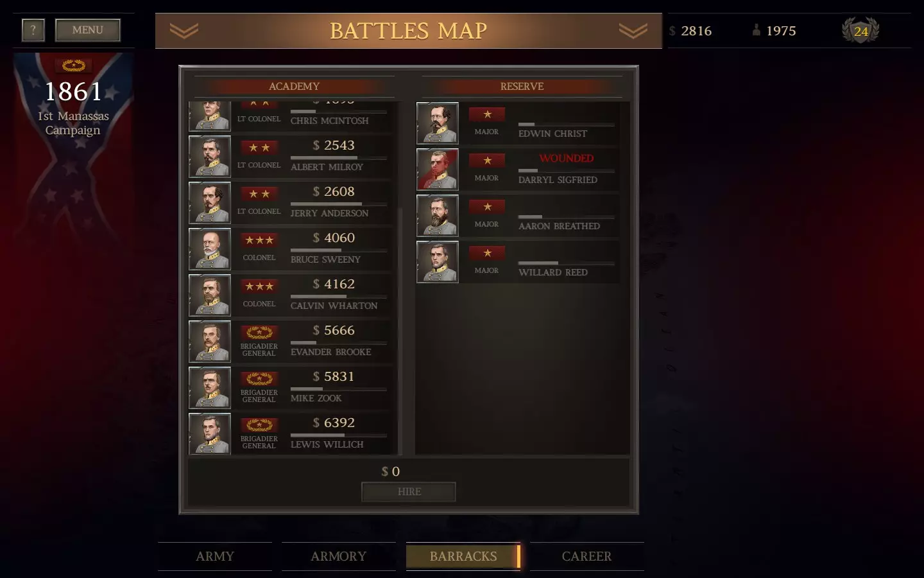
Task: Click Jerry Anderson's two-star Lt Colonel insignia
Action: tap(259, 194)
